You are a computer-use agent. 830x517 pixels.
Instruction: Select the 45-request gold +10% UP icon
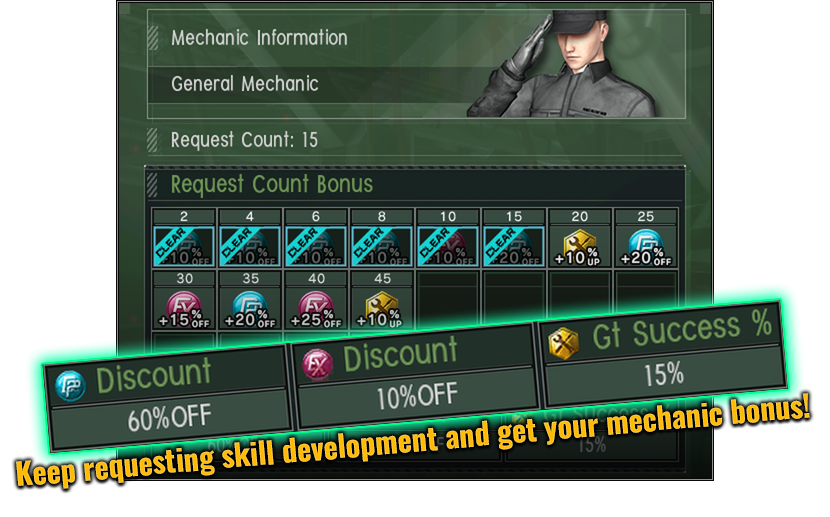pyautogui.click(x=382, y=309)
